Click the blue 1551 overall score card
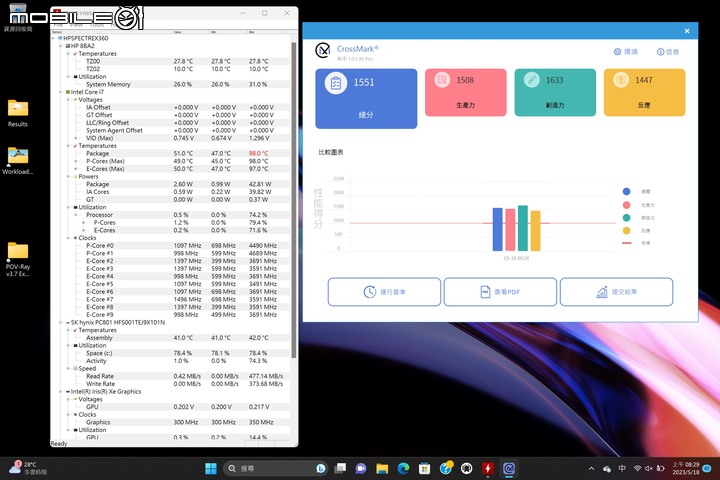The width and height of the screenshot is (720, 480). (x=366, y=98)
